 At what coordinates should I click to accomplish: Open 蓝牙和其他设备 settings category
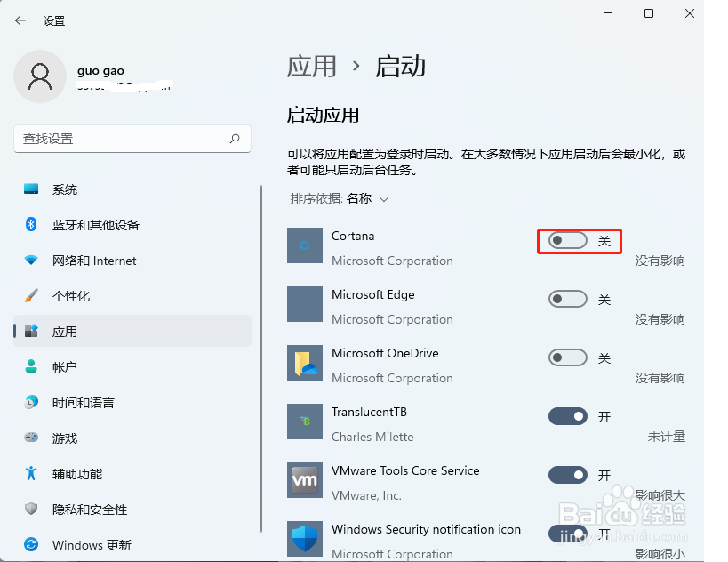point(132,225)
